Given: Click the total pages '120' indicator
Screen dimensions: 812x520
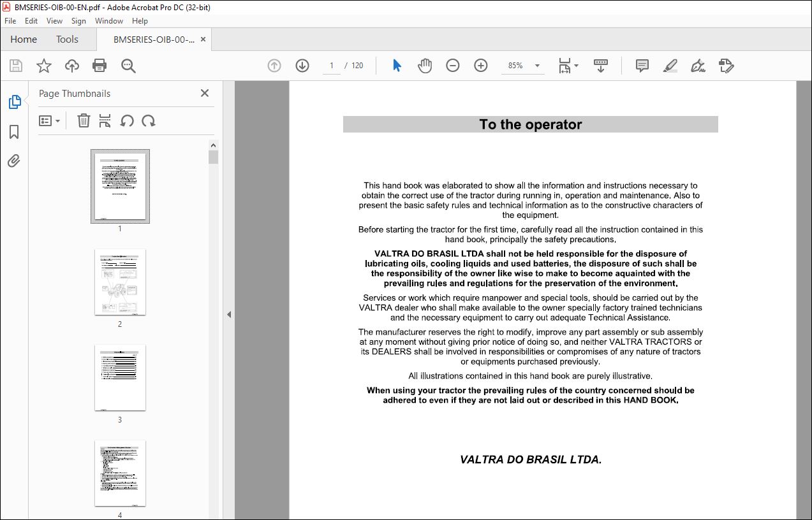Looking at the screenshot, I should 357,66.
